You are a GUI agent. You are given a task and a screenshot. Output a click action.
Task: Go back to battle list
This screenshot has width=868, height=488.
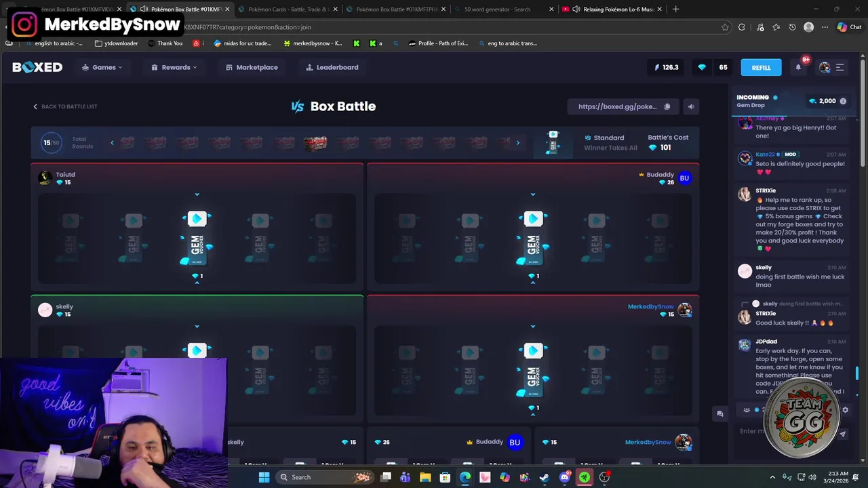click(x=65, y=106)
